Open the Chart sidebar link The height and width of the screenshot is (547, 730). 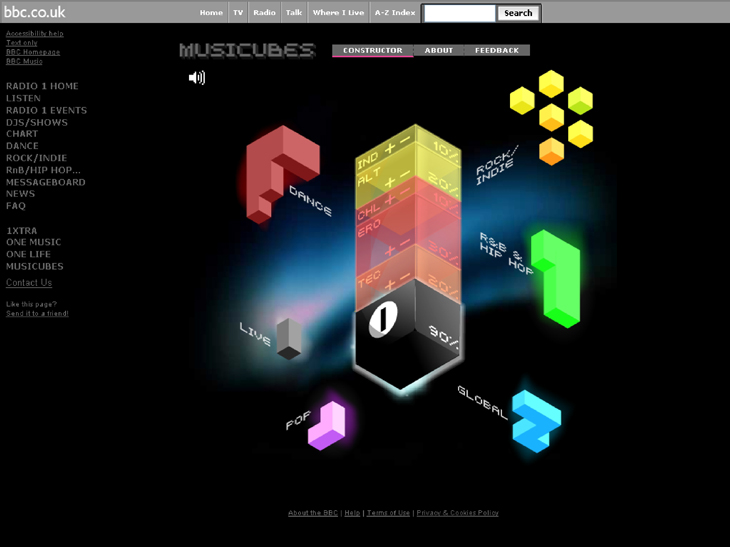point(22,134)
